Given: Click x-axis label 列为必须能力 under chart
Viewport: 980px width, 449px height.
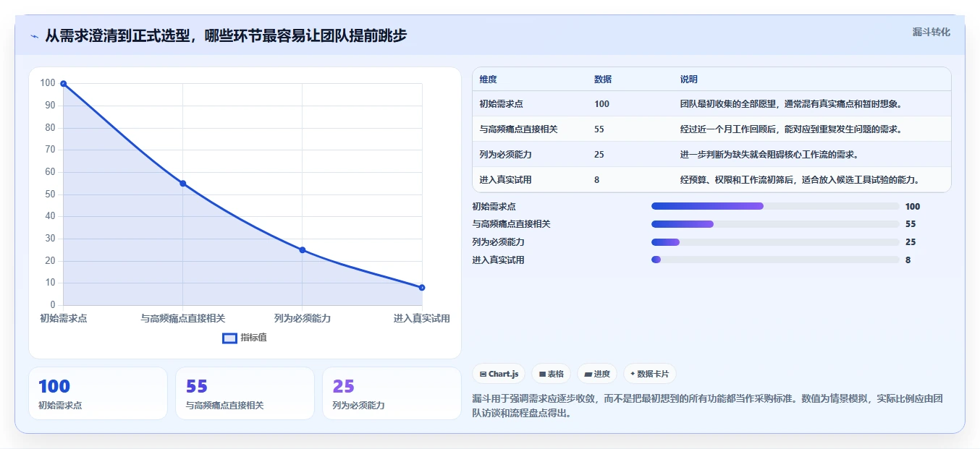Looking at the screenshot, I should click(x=303, y=318).
